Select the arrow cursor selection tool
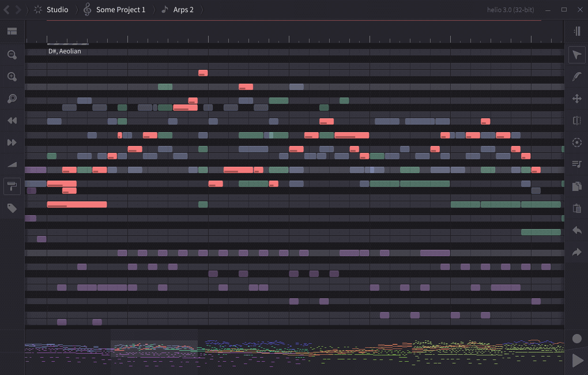Image resolution: width=588 pixels, height=375 pixels. (576, 55)
